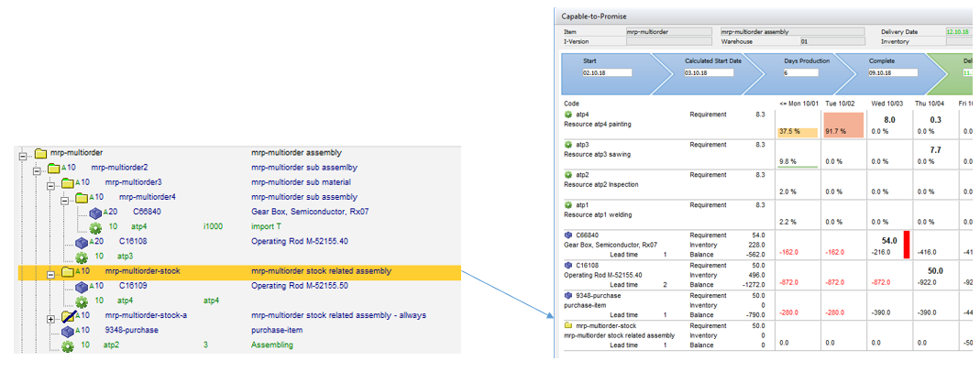Collapse the root mrp-multiorder tree node

[23, 153]
